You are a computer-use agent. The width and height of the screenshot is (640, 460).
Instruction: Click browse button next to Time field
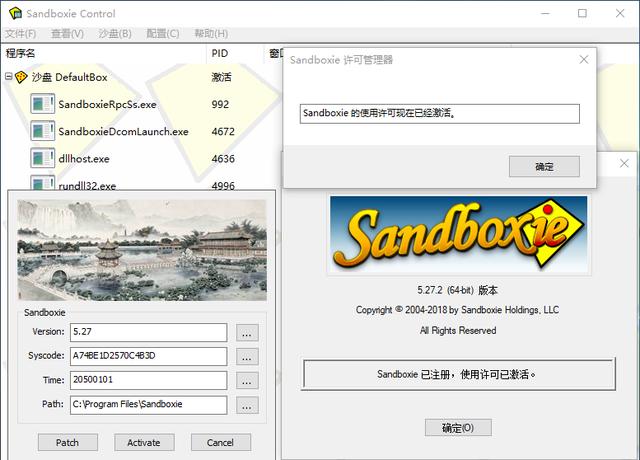(248, 381)
